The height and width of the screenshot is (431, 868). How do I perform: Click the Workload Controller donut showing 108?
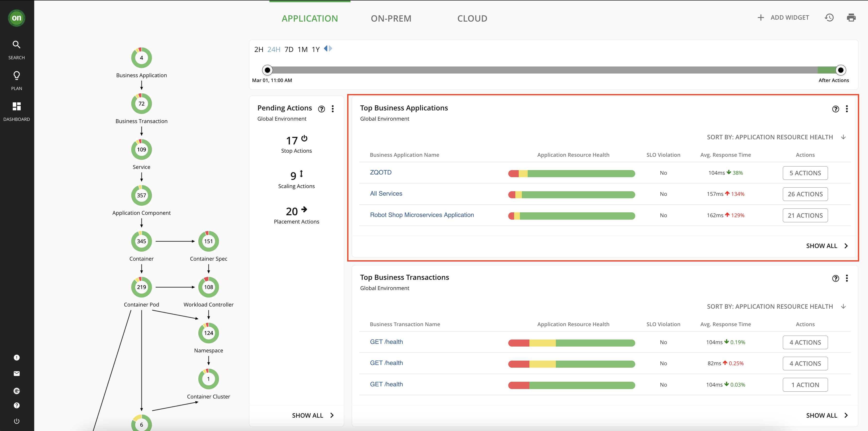coord(209,287)
